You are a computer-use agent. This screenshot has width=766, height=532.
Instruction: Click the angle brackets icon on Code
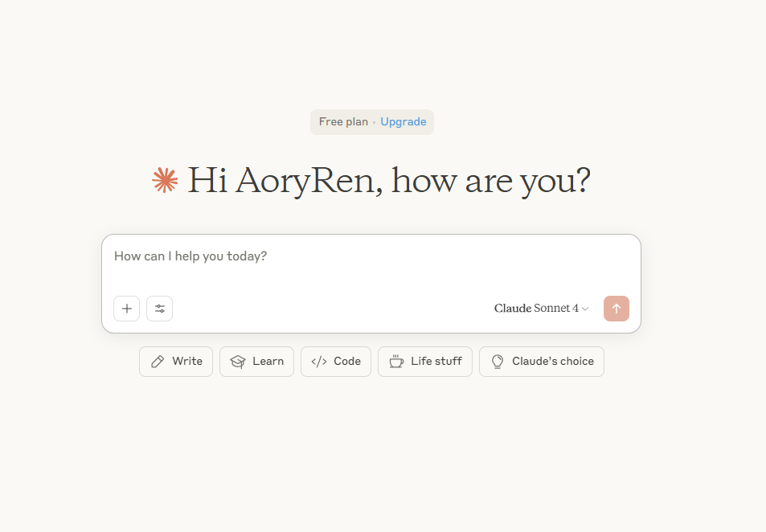(318, 362)
